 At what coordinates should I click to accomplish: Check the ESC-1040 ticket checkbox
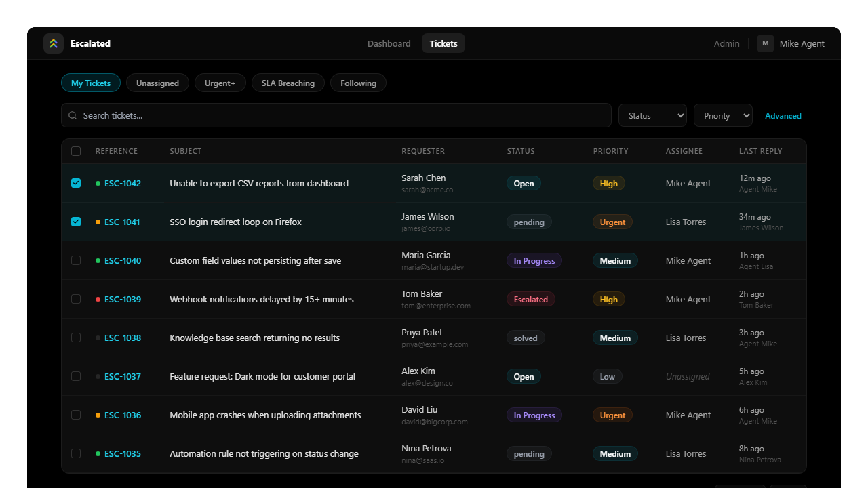tap(76, 260)
